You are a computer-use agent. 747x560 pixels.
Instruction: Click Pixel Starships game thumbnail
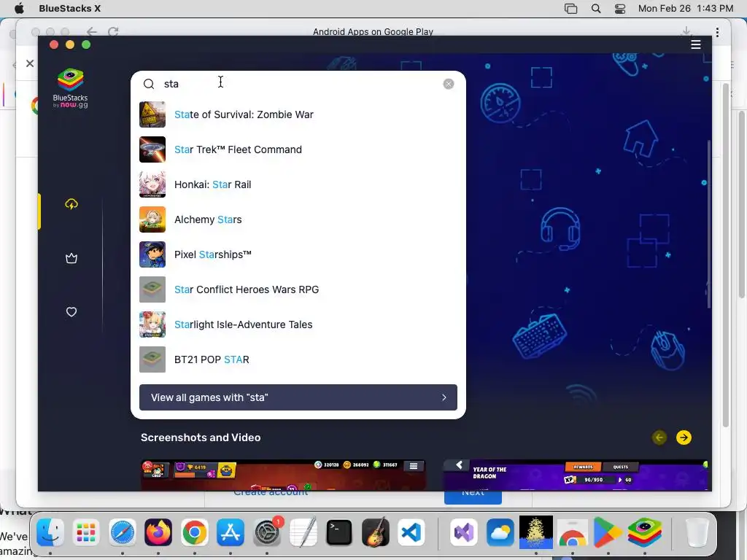(x=152, y=254)
